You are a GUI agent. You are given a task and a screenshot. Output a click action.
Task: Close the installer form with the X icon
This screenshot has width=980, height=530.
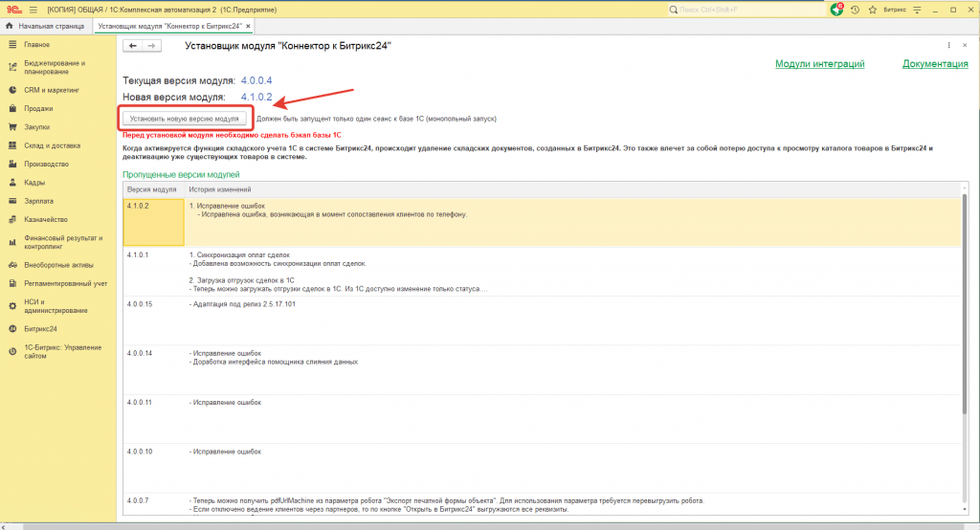point(964,46)
